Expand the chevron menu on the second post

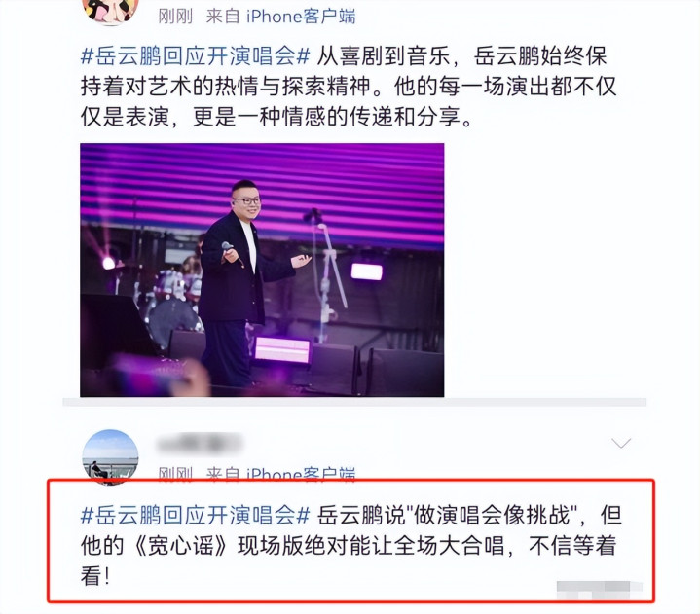click(621, 443)
